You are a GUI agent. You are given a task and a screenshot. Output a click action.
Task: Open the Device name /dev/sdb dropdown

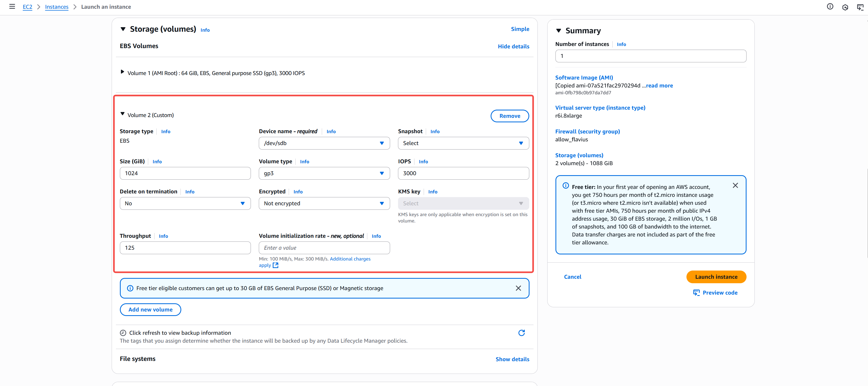pyautogui.click(x=324, y=143)
